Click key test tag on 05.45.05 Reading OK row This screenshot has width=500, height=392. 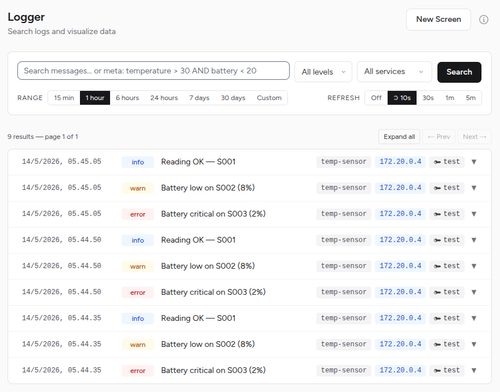[x=447, y=162]
